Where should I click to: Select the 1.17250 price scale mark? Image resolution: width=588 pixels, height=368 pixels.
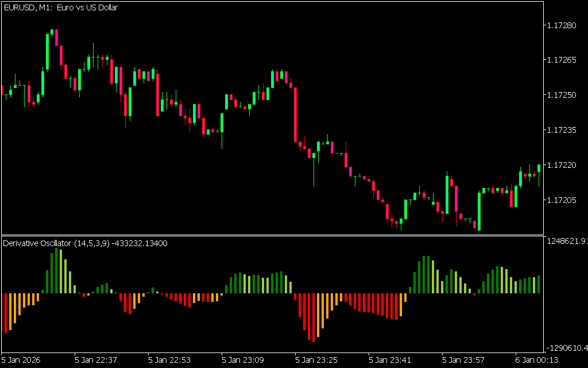(x=563, y=95)
